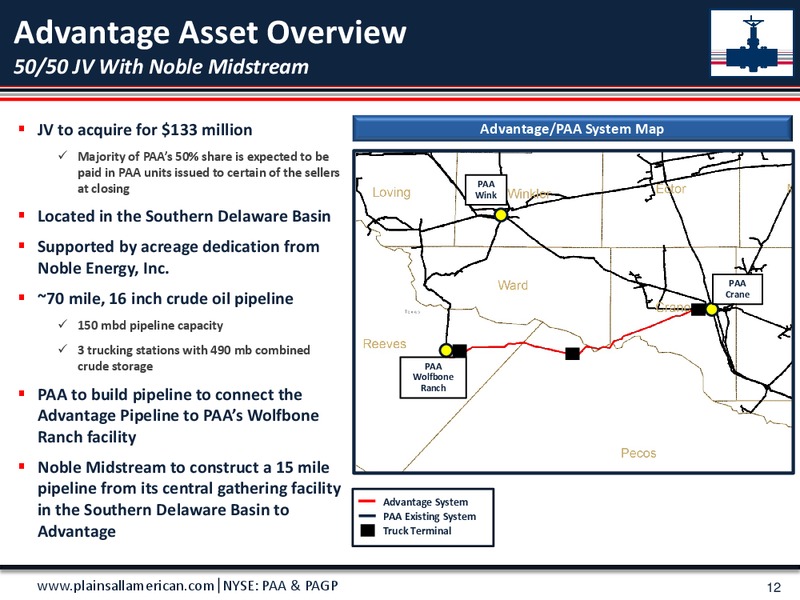Click the Noble Midstream to construct bullet
Viewport: 800px width, 600px height.
tap(189, 499)
